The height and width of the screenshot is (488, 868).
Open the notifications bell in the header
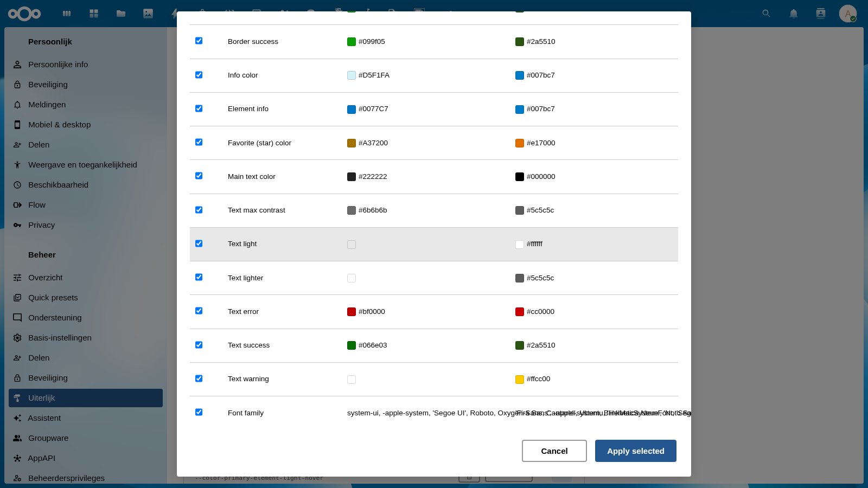click(x=794, y=14)
